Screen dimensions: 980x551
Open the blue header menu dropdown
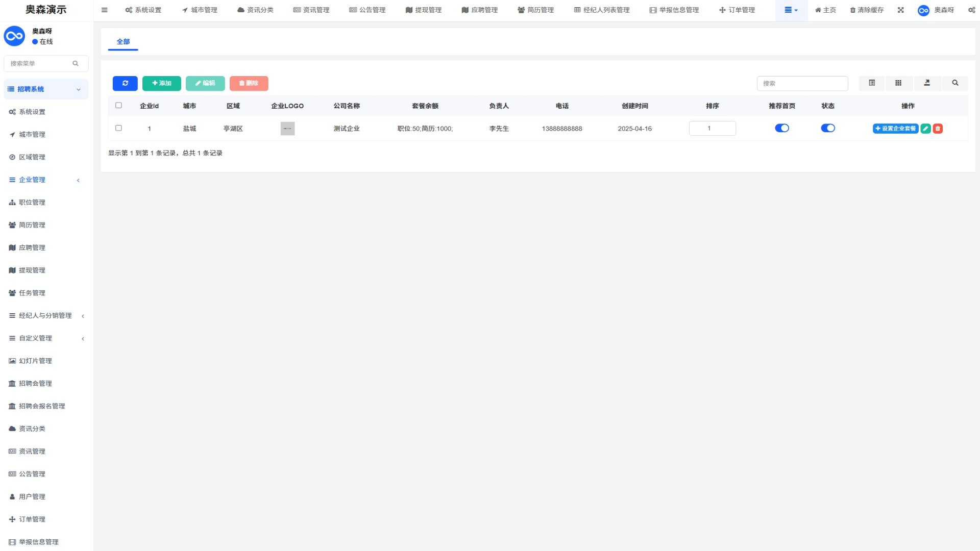791,10
